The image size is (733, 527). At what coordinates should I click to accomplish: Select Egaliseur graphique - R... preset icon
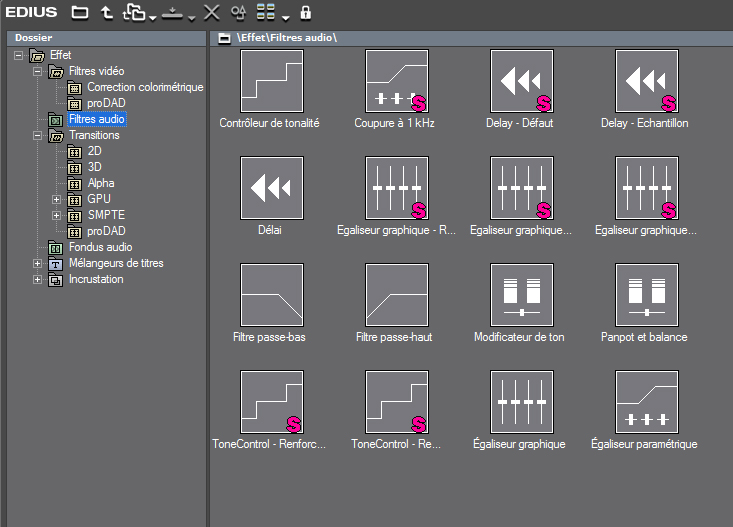tap(397, 188)
